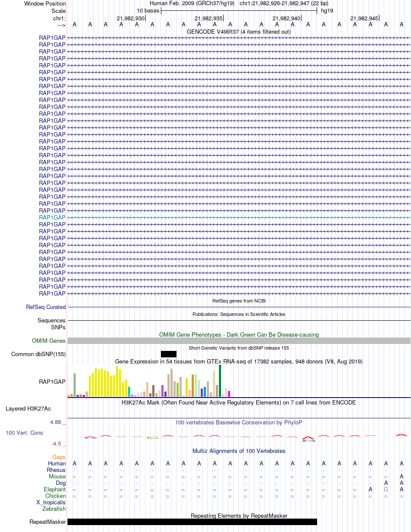
Task: Click the RAP1GAP label beside the GTEx bars
Action: tap(52, 382)
